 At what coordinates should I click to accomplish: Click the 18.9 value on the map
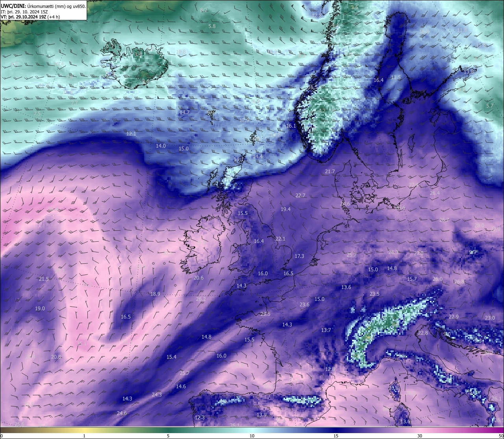(x=155, y=294)
